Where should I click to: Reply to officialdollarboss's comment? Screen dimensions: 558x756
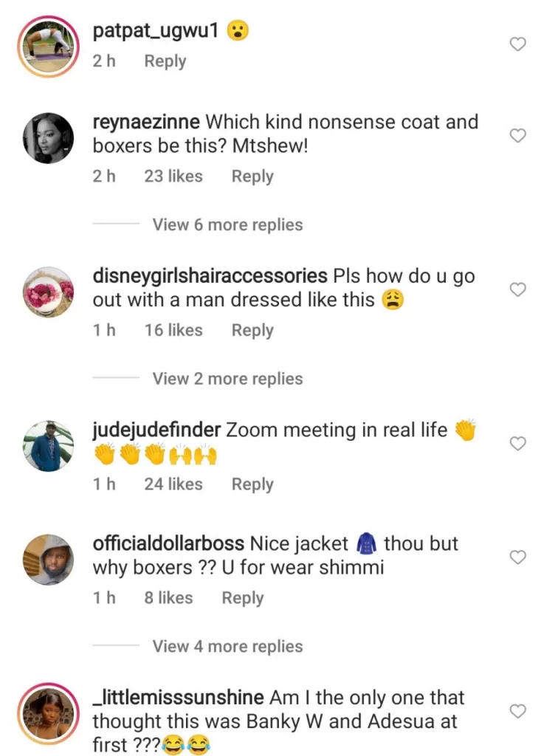[243, 598]
